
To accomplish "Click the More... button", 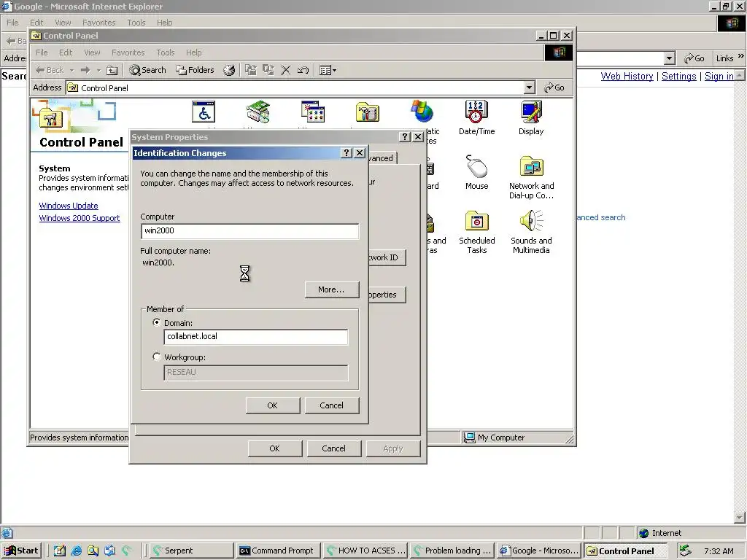I will (332, 289).
